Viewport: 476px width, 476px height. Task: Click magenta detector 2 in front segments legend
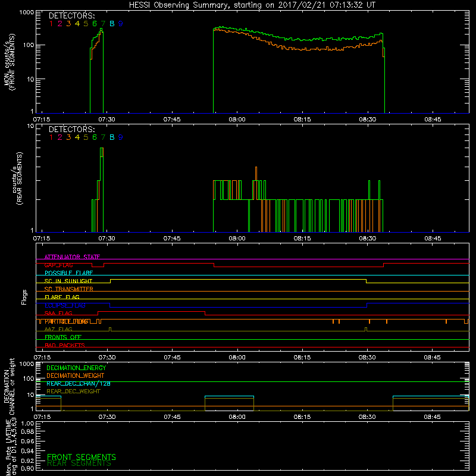tap(60, 24)
